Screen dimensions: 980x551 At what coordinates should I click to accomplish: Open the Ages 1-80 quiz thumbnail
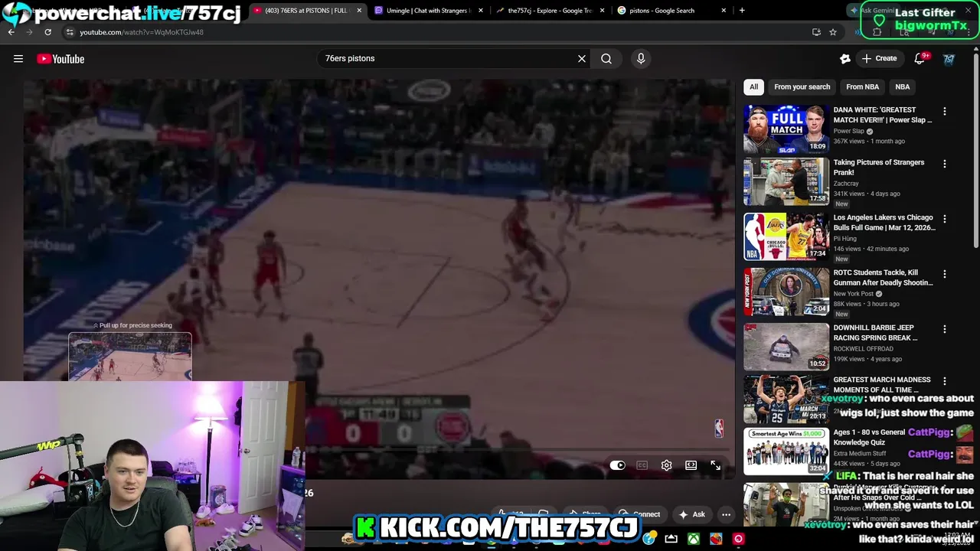(786, 452)
